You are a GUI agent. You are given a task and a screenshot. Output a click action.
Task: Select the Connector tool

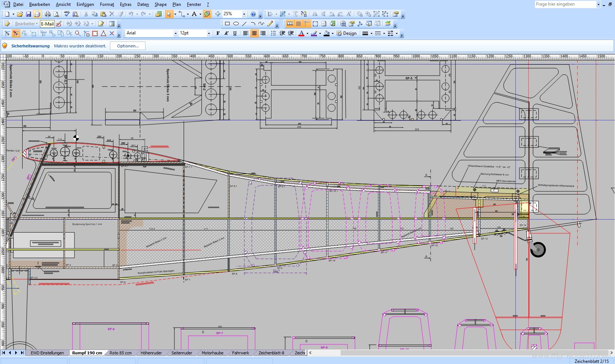181,14
